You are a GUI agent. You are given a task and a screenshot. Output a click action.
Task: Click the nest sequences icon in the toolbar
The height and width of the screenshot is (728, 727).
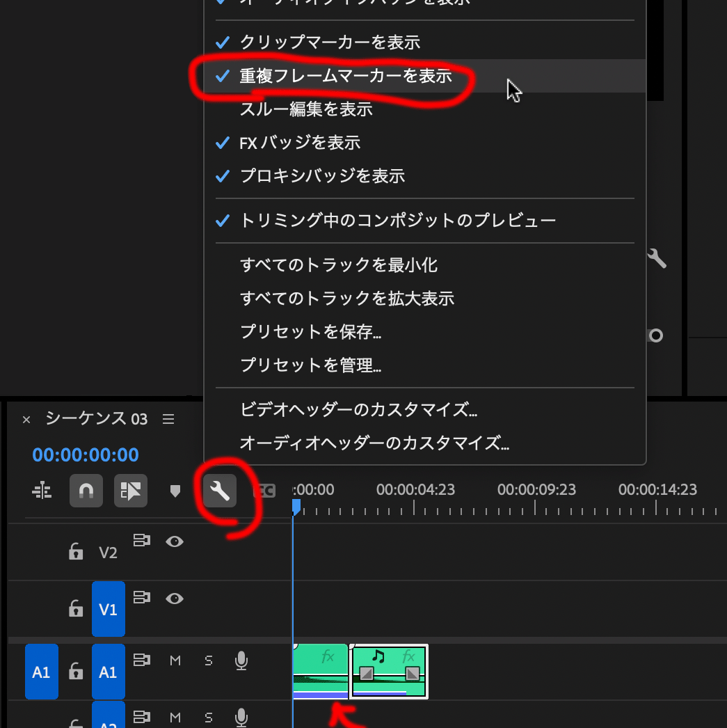coord(42,490)
